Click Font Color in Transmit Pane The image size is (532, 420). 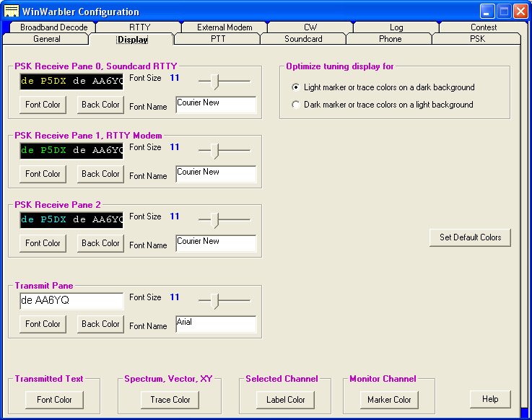point(43,324)
